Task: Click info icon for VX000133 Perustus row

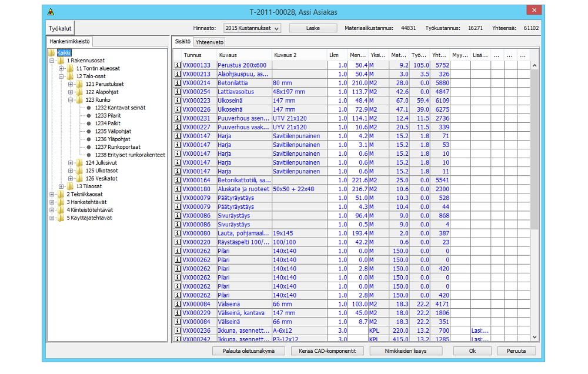Action: click(x=178, y=65)
